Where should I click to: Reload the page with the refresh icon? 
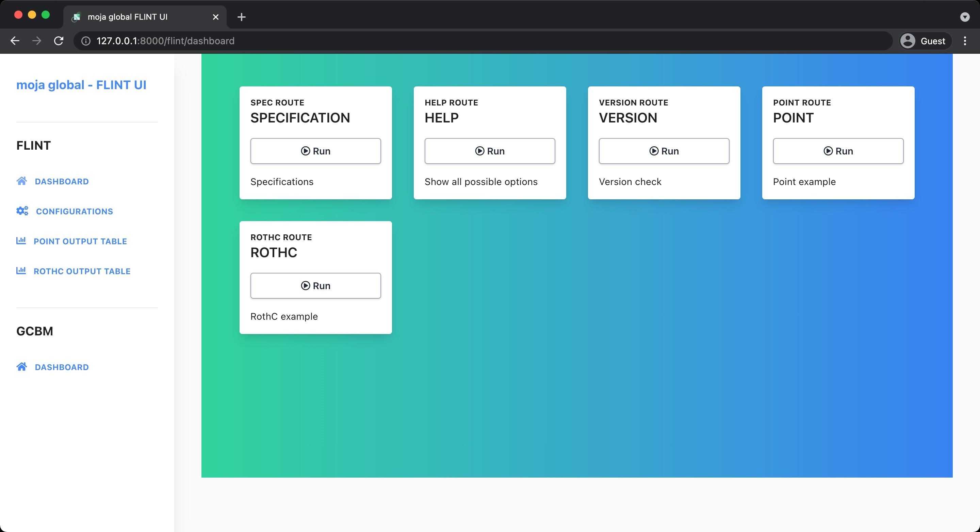59,41
